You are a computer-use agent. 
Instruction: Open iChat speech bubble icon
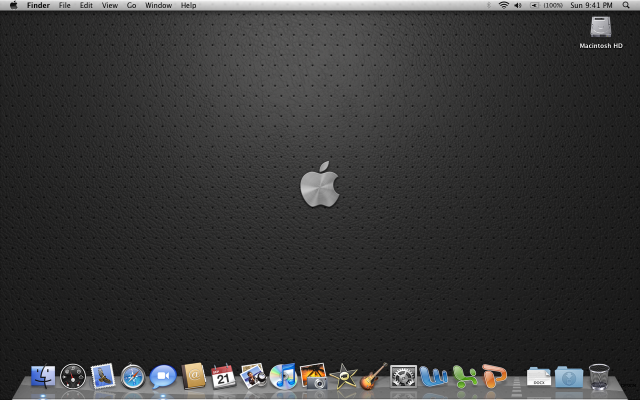coord(163,377)
